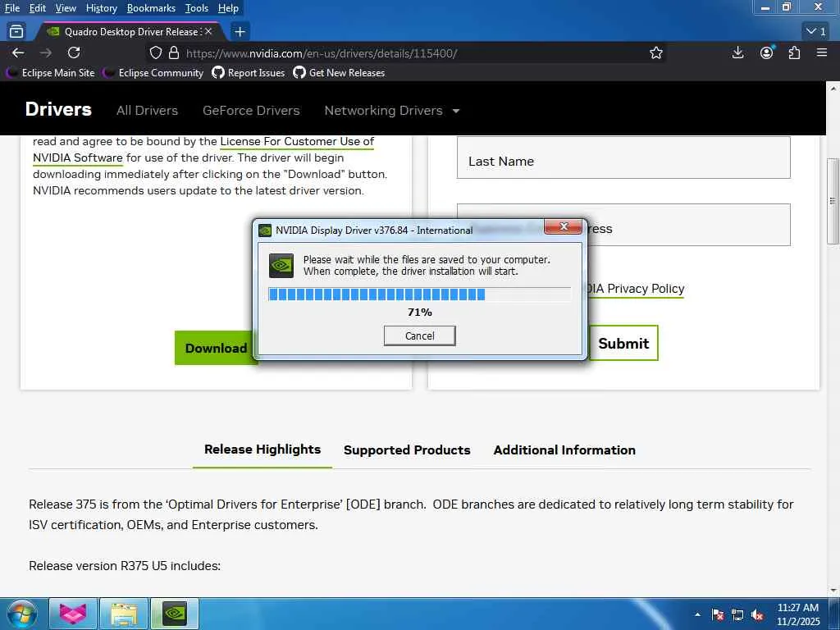Open a new tab with the plus button
Viewport: 840px width, 630px height.
240,32
